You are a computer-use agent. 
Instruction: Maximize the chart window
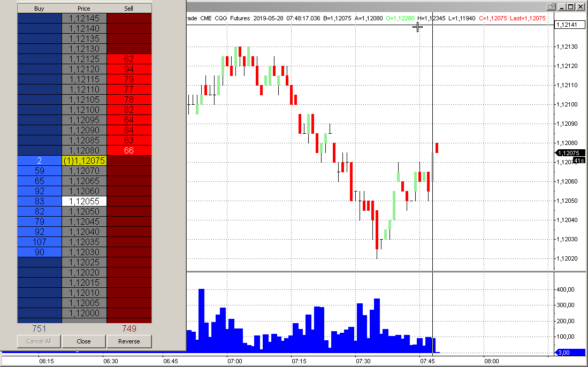pos(570,6)
